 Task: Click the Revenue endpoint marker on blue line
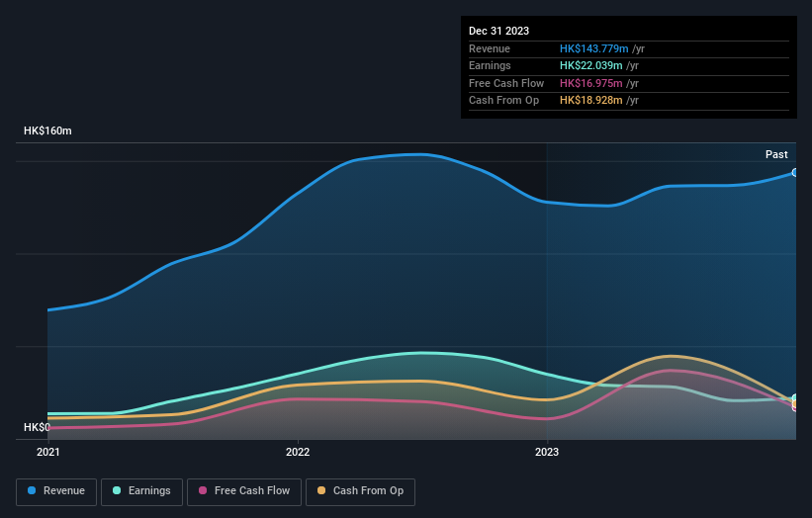pyautogui.click(x=795, y=172)
